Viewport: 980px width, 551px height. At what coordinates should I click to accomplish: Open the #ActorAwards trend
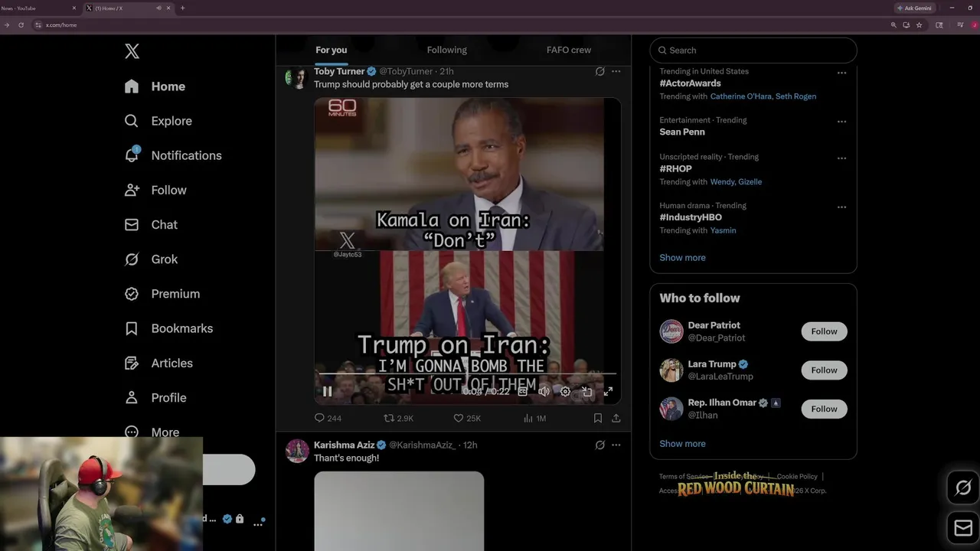[691, 83]
